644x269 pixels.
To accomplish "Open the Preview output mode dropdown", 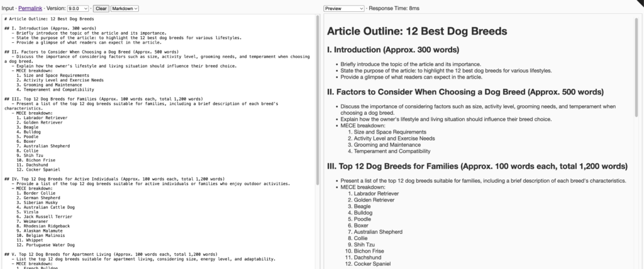I will pyautogui.click(x=343, y=9).
